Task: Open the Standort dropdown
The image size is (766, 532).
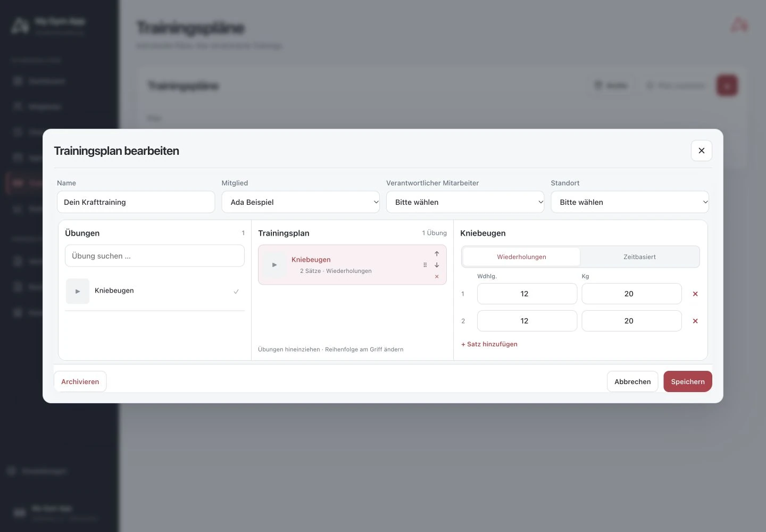Action: (x=630, y=202)
